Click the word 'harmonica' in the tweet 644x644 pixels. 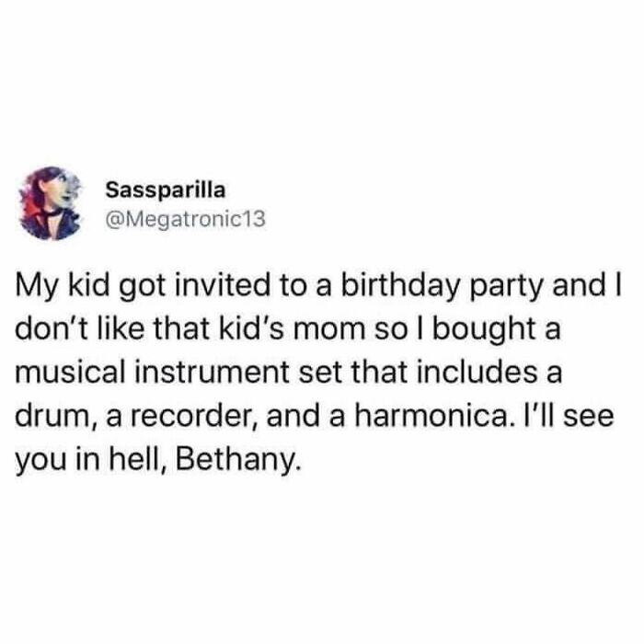[x=434, y=416]
